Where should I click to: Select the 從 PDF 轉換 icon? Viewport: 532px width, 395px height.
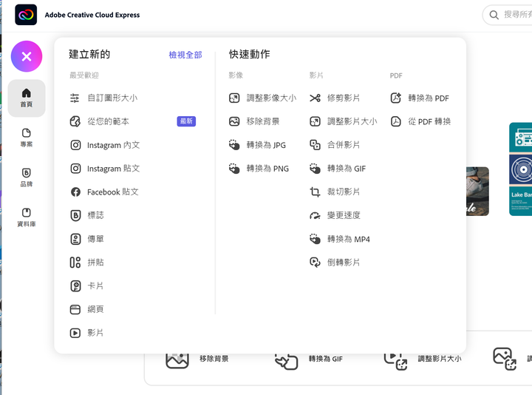(395, 121)
